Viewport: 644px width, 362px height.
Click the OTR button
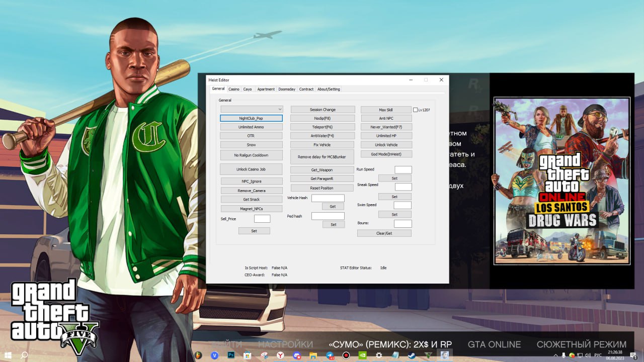(251, 136)
